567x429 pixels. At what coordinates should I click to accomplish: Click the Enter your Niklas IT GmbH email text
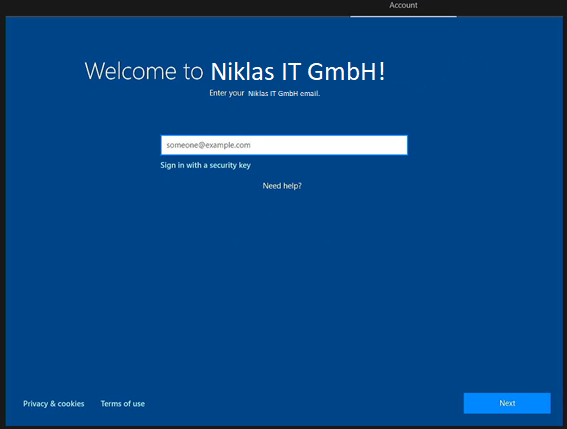point(265,93)
